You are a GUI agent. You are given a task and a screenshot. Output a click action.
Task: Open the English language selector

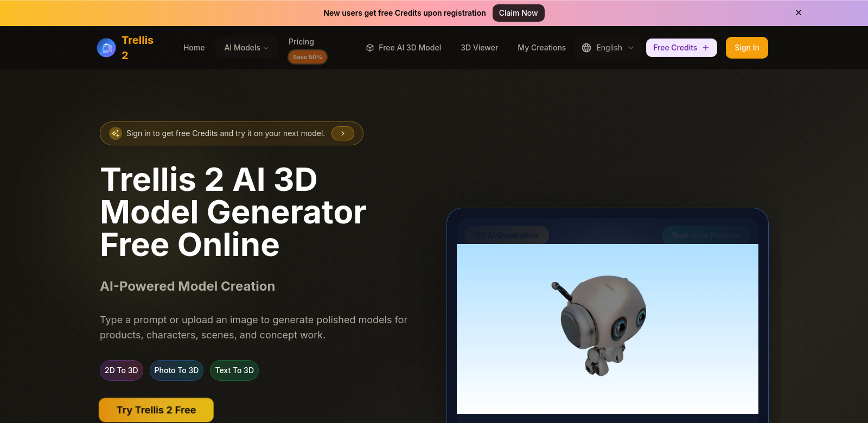tap(608, 48)
